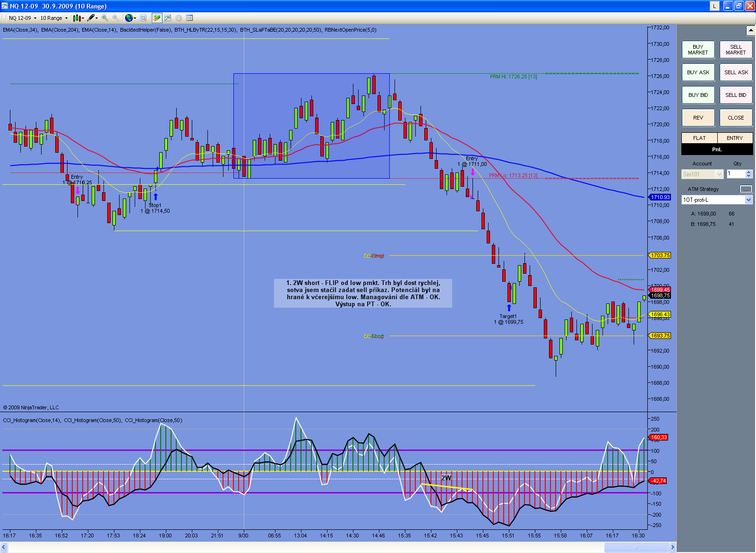
Task: Click the BUY MARKET button
Action: click(x=698, y=50)
